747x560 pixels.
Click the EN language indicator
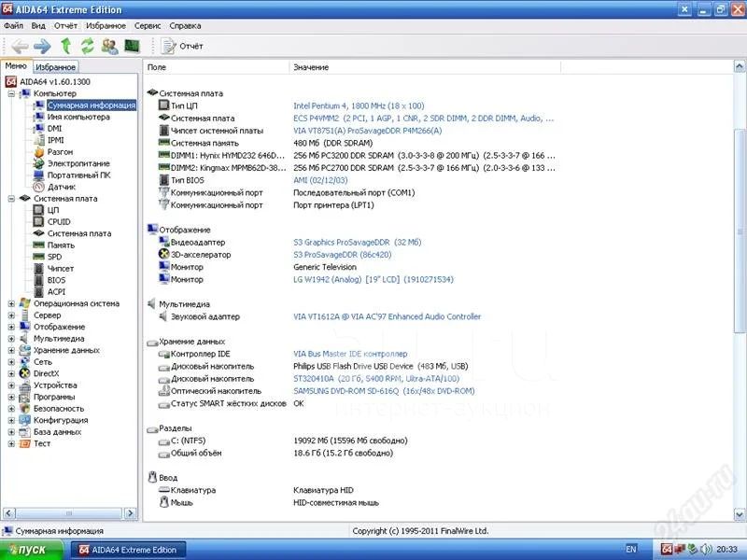click(x=631, y=549)
